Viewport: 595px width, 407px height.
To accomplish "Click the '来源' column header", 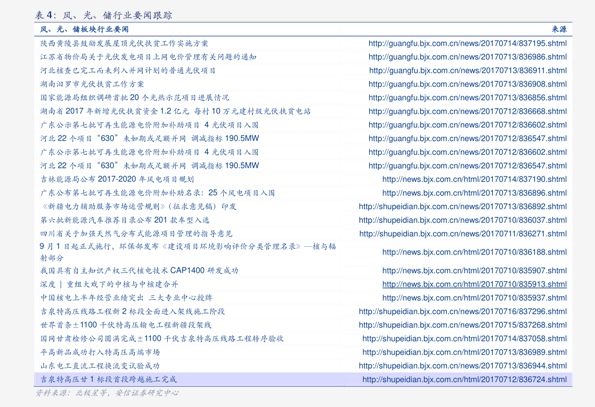I will pos(559,29).
